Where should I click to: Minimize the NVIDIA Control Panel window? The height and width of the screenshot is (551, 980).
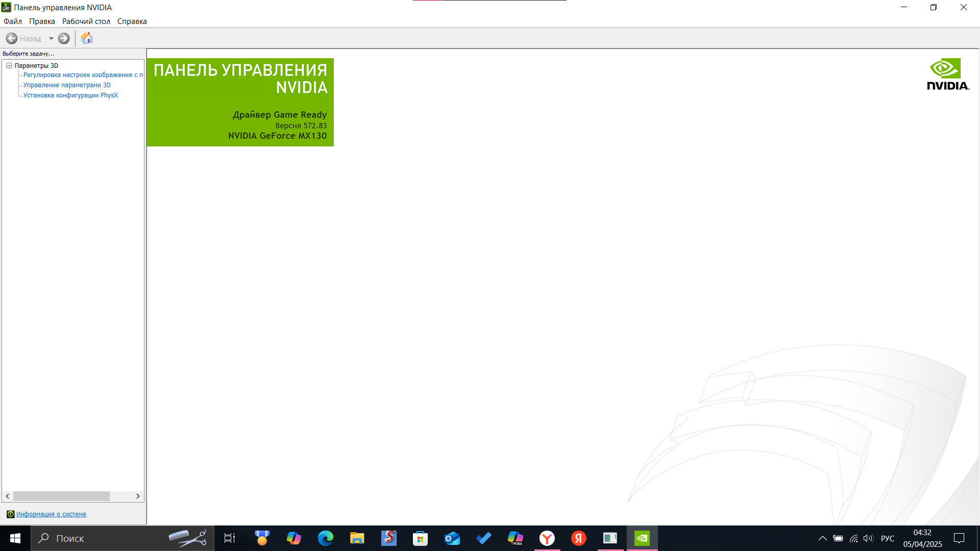coord(904,7)
